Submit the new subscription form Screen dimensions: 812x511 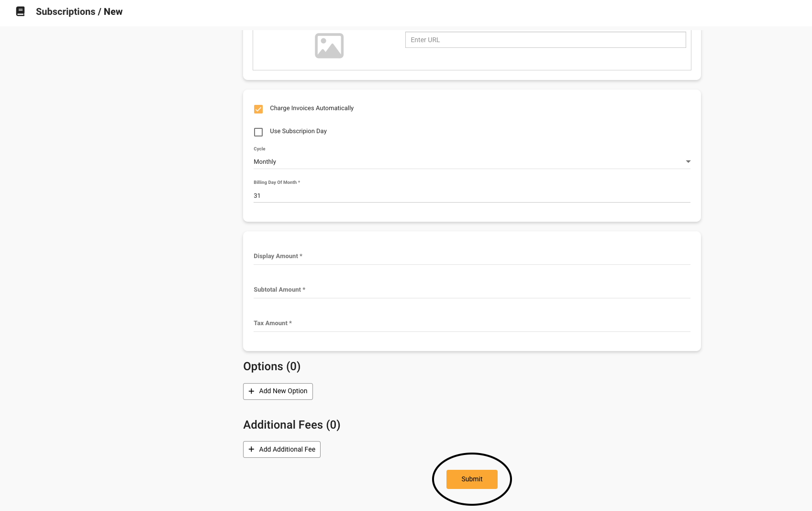coord(472,479)
